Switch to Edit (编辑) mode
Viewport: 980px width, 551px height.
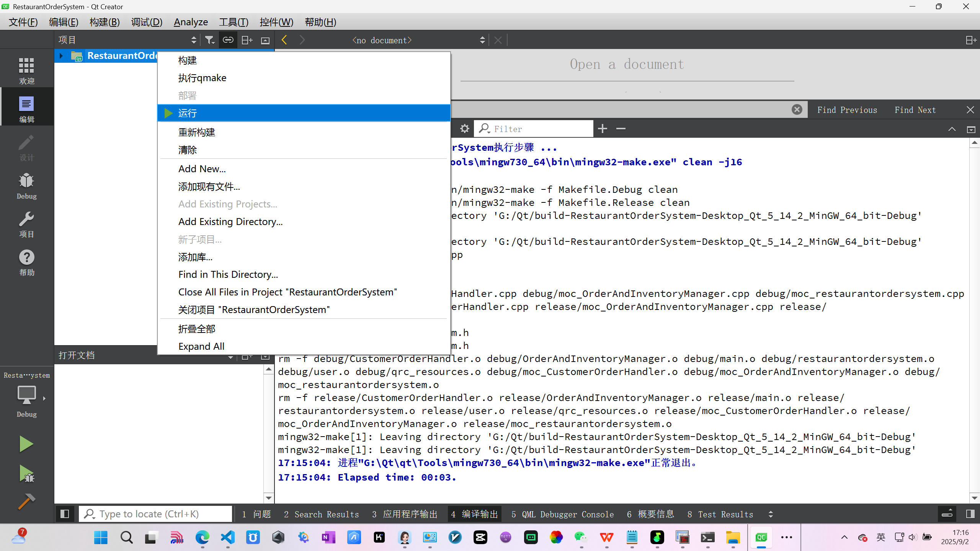(x=26, y=109)
